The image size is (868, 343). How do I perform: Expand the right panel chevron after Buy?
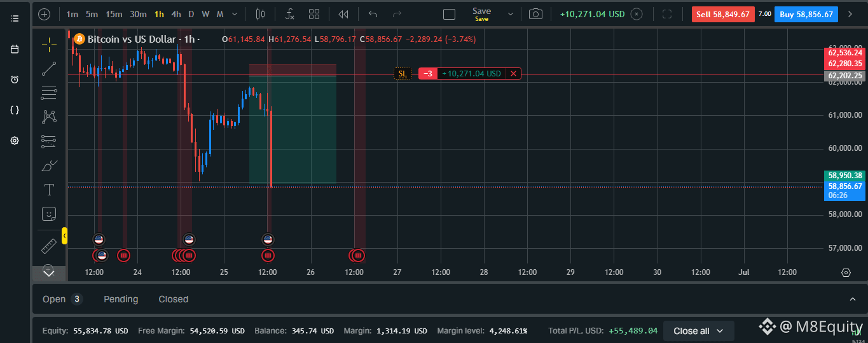pos(850,14)
